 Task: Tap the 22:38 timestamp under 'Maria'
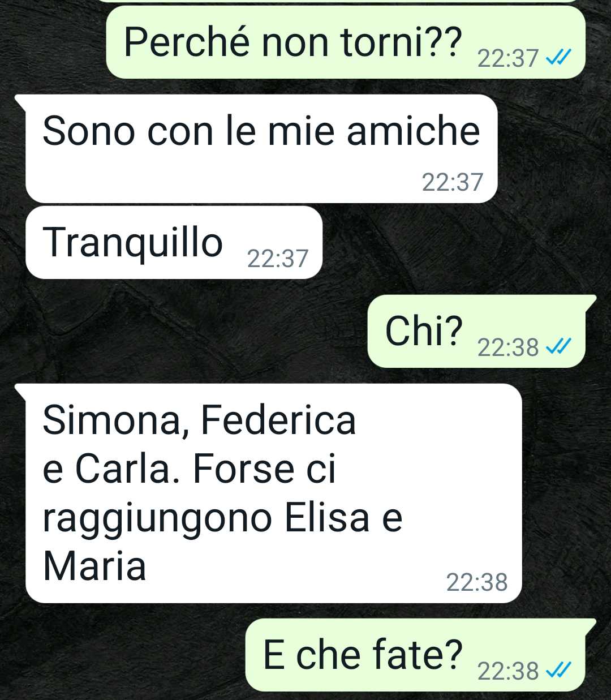477,582
